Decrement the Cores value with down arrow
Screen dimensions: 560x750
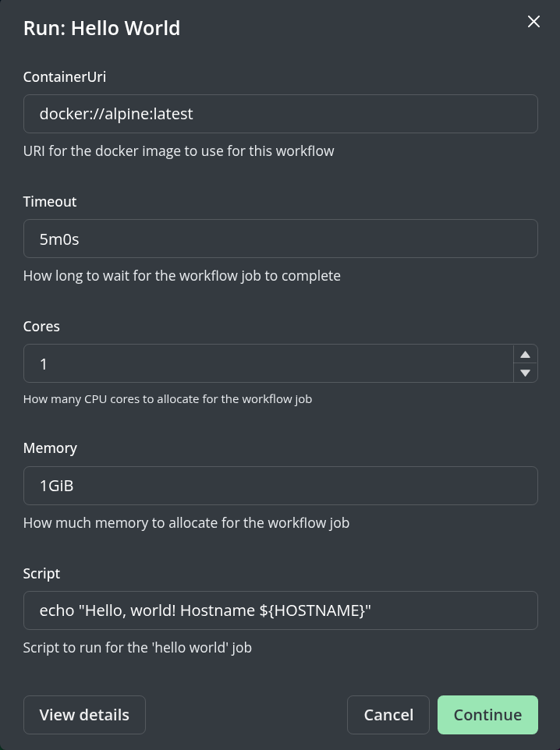(x=525, y=373)
